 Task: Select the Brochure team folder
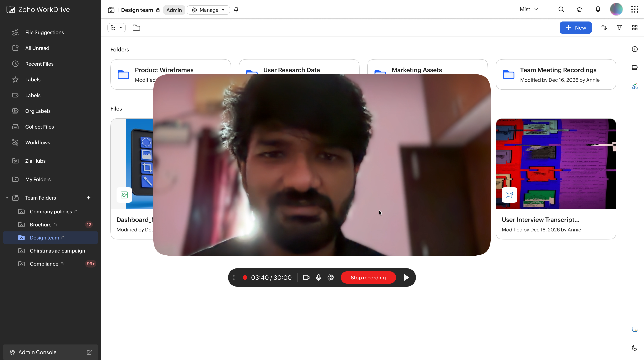tap(50, 225)
